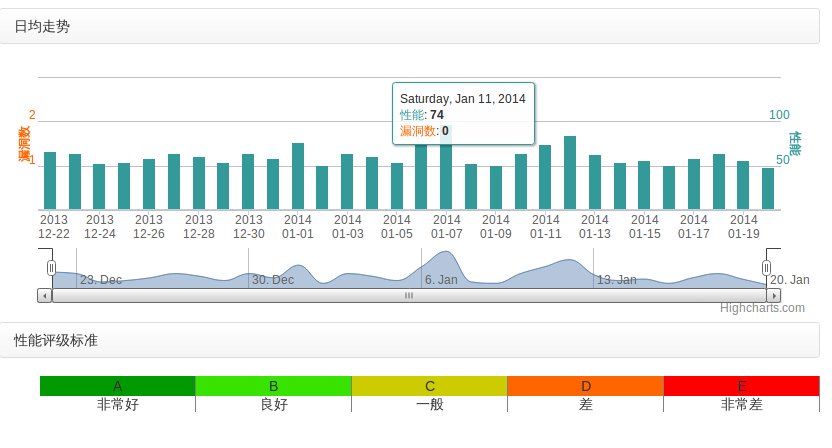
Task: Click the 非常好 rating label
Action: [x=118, y=404]
